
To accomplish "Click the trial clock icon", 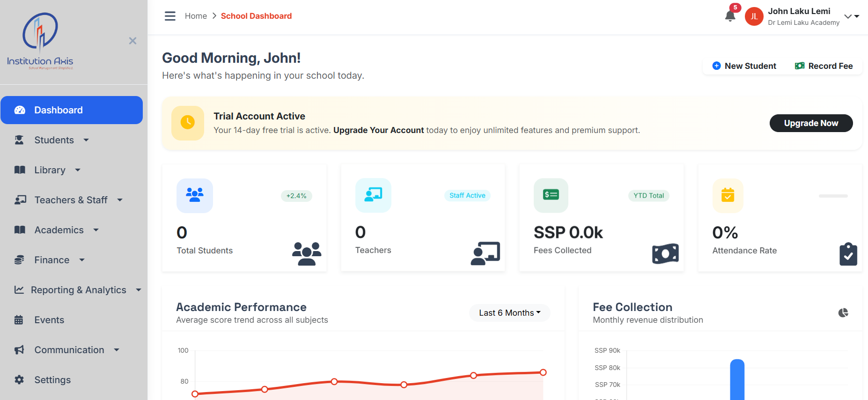I will [188, 123].
